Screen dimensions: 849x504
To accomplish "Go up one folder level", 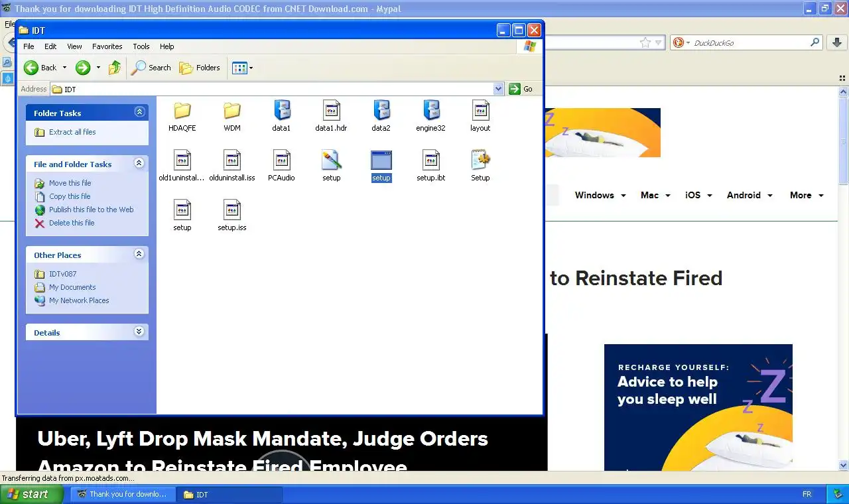I will tap(115, 68).
